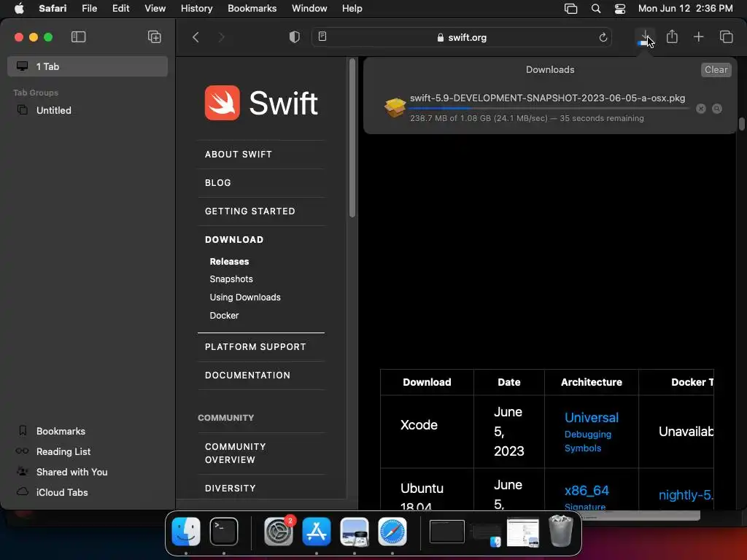Create a new tab group
Image resolution: width=747 pixels, height=560 pixels.
(x=155, y=36)
